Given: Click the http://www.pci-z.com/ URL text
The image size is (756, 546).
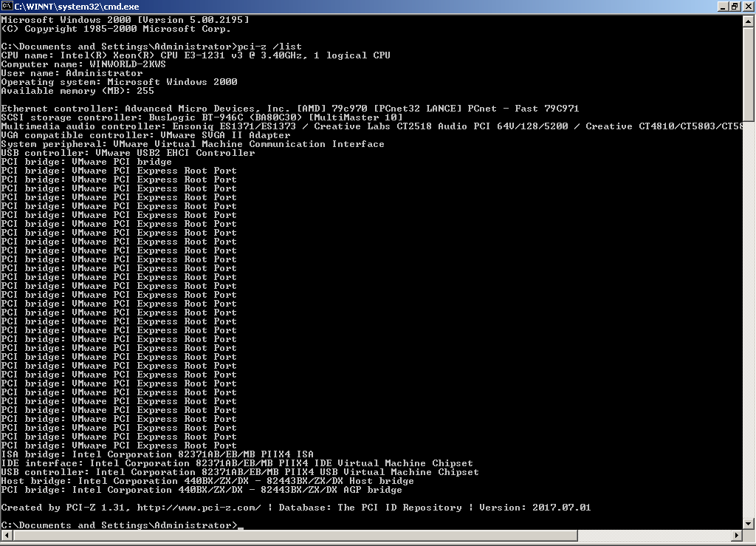Looking at the screenshot, I should pyautogui.click(x=199, y=508).
